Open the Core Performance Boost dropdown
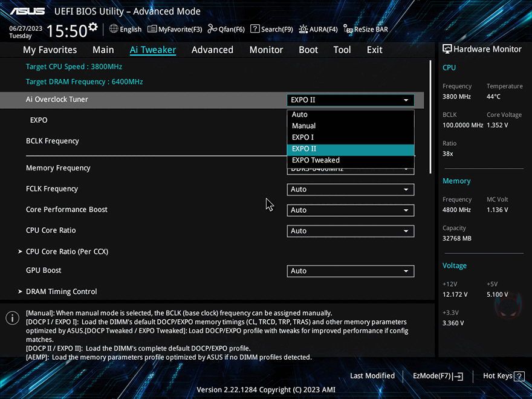 coord(351,210)
